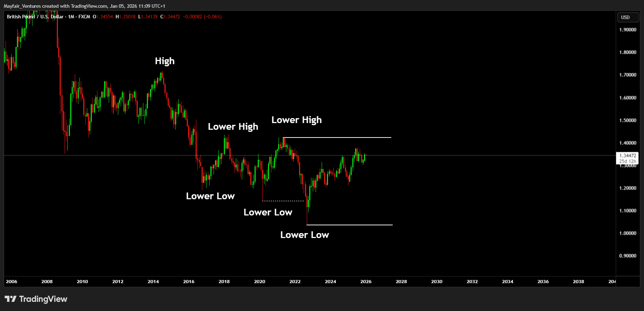Click the 1.34472 current price label
The image size is (644, 311).
point(628,155)
